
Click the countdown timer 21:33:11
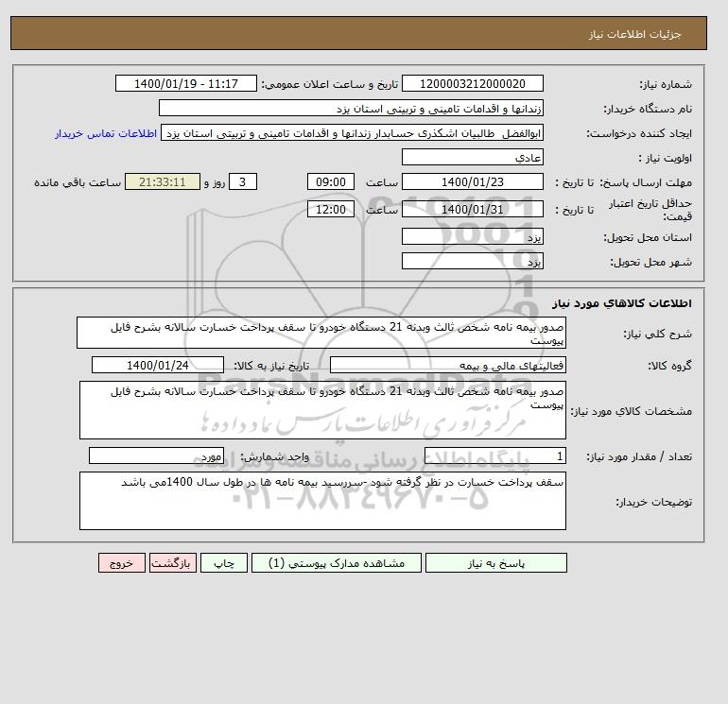163,182
